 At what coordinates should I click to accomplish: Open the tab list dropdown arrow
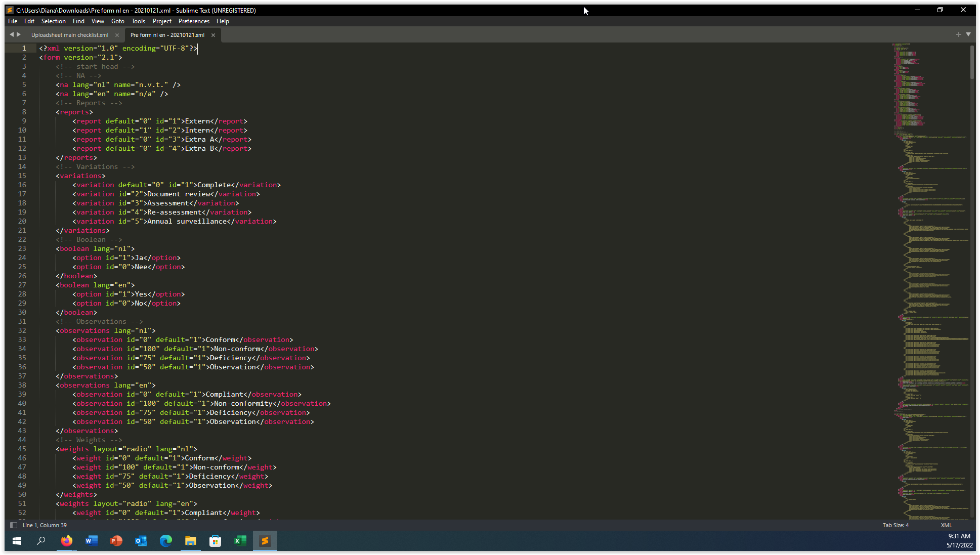pos(968,34)
